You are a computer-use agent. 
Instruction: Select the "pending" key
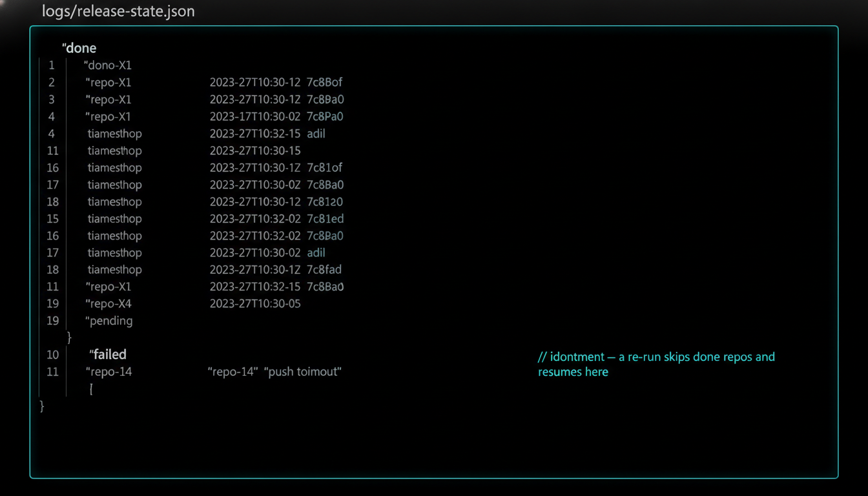pos(108,321)
